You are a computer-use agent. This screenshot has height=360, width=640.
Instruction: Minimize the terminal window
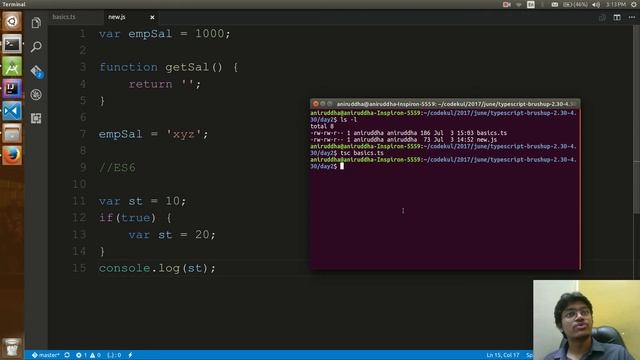coord(323,104)
